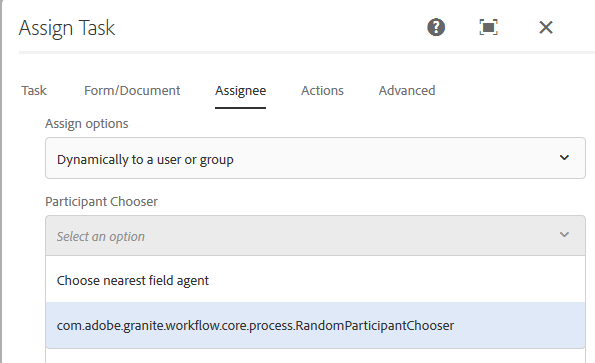Viewport: 595px width, 363px height.
Task: Collapse the Participant Chooser dropdown list
Action: 315,236
